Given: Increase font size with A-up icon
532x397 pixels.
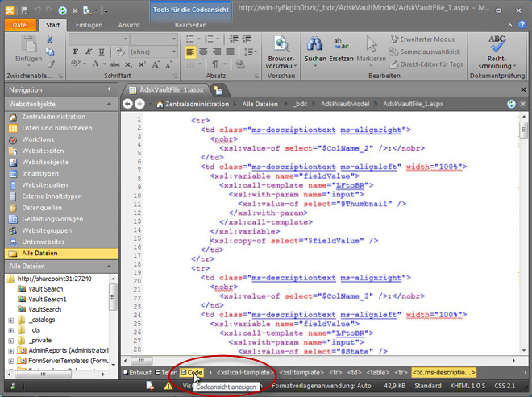Looking at the screenshot, I should tap(156, 64).
